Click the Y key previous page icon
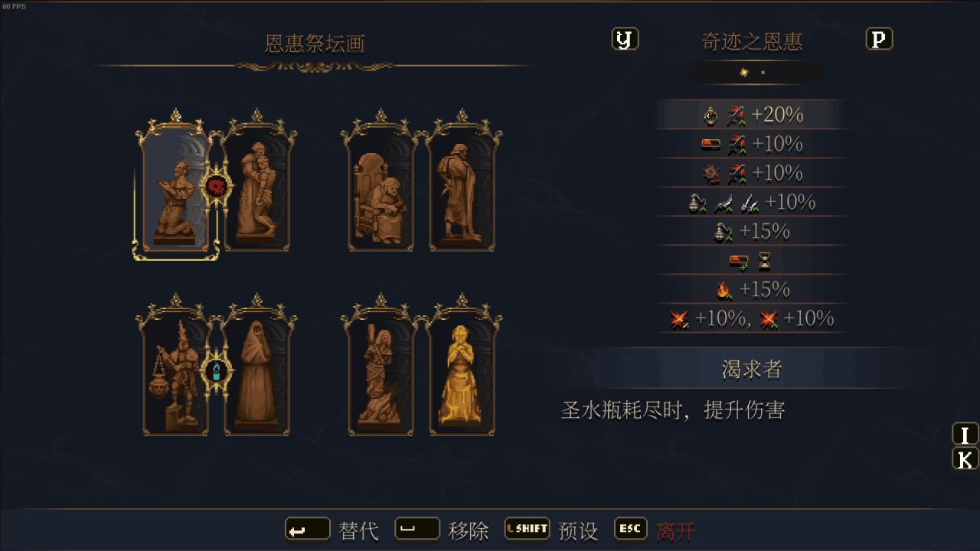Screen dimensions: 980x551 click(x=625, y=39)
